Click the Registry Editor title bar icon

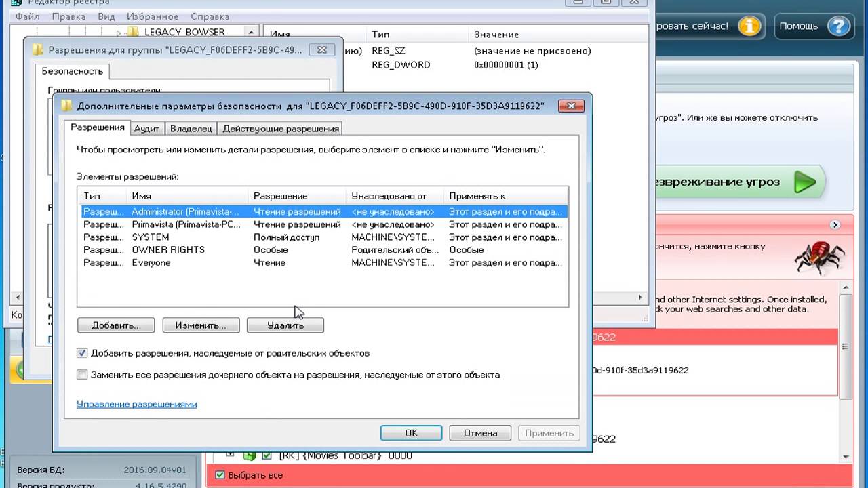tap(16, 3)
